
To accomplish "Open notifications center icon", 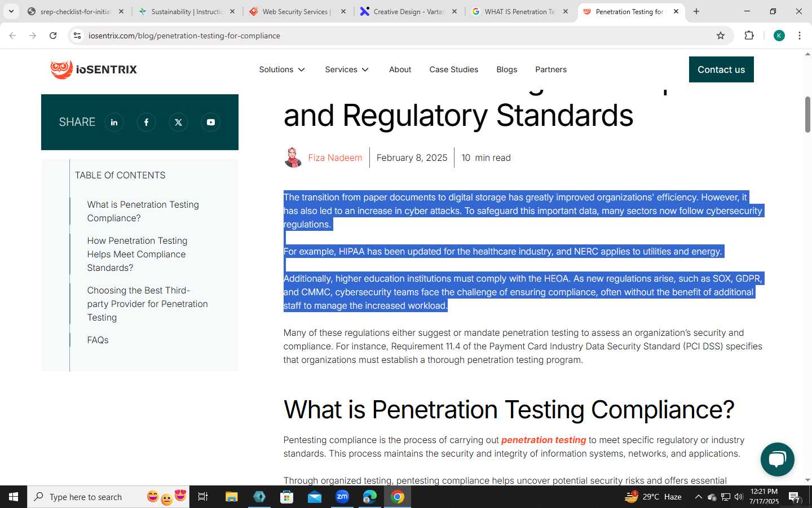I will point(795,497).
